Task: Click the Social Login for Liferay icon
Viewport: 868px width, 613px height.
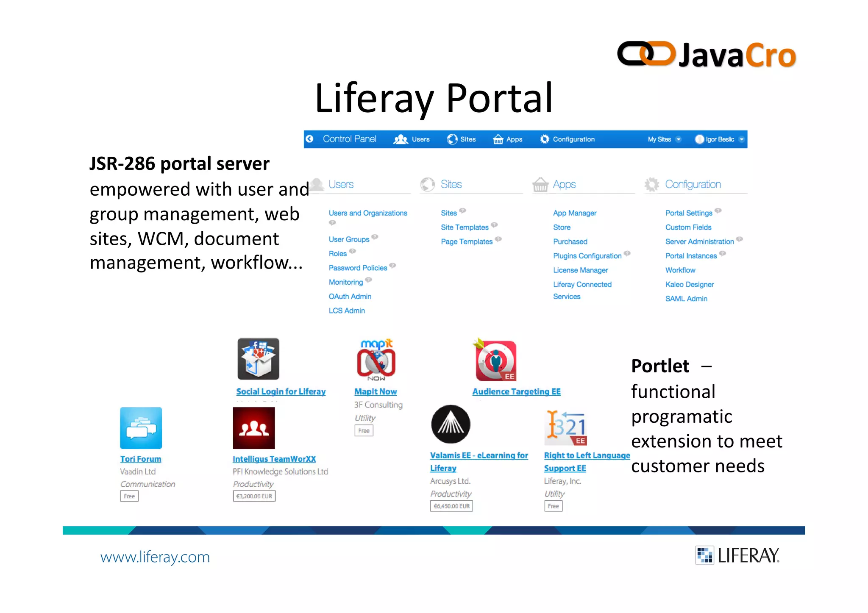Action: coord(258,359)
